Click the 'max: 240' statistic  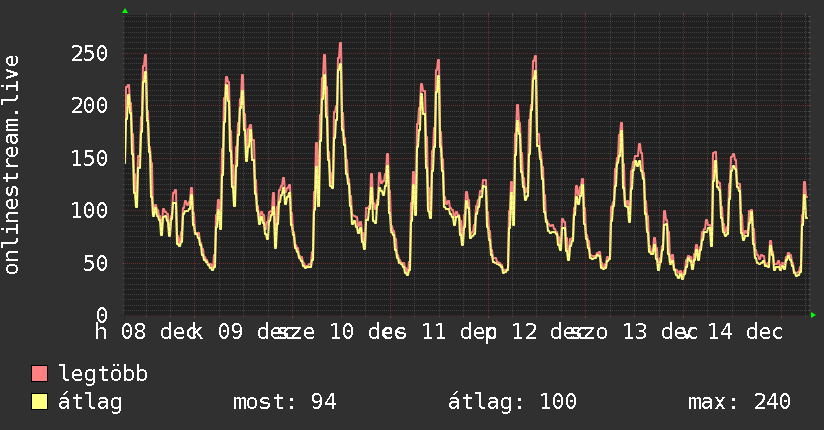click(739, 402)
